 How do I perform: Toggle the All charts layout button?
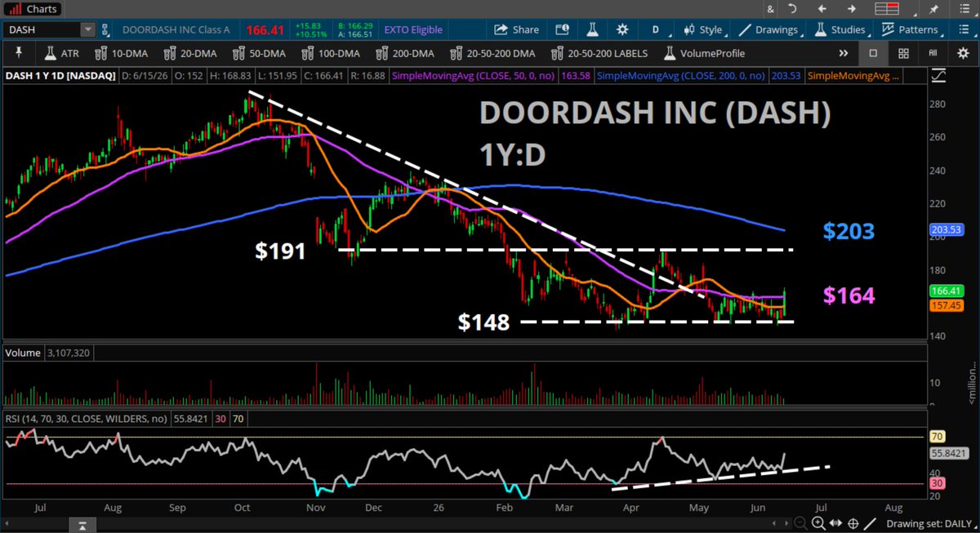coord(933,53)
